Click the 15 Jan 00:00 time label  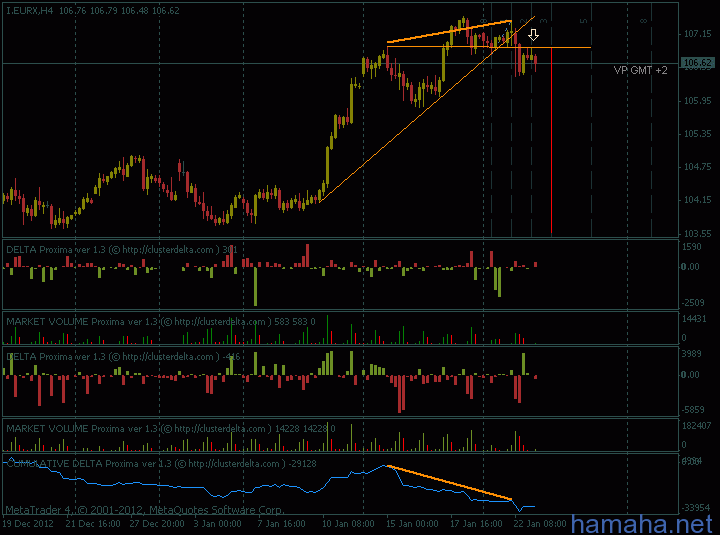(x=412, y=524)
